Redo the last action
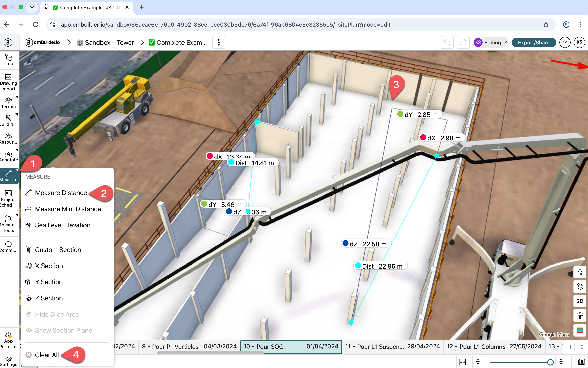Image resolution: width=588 pixels, height=368 pixels. point(463,42)
